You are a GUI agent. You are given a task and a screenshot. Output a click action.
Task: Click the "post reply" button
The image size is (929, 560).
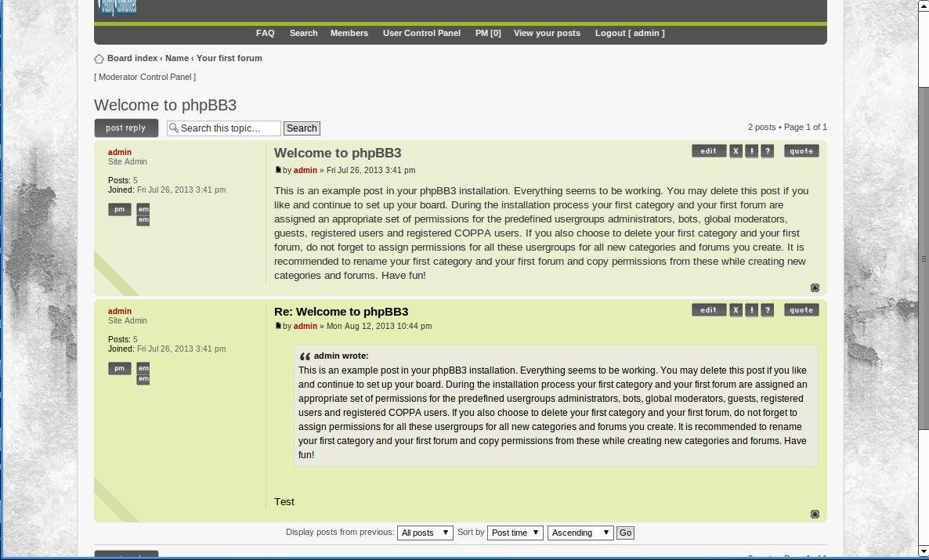(126, 128)
